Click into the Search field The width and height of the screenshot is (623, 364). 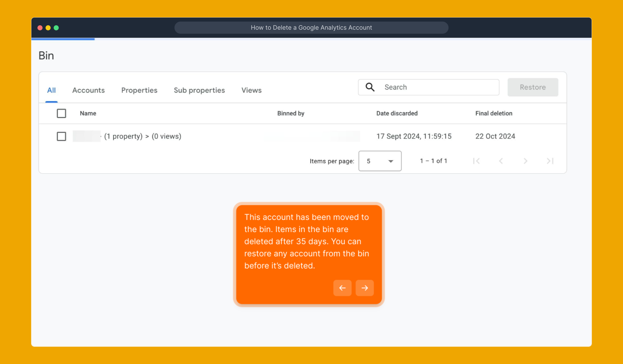(x=439, y=87)
